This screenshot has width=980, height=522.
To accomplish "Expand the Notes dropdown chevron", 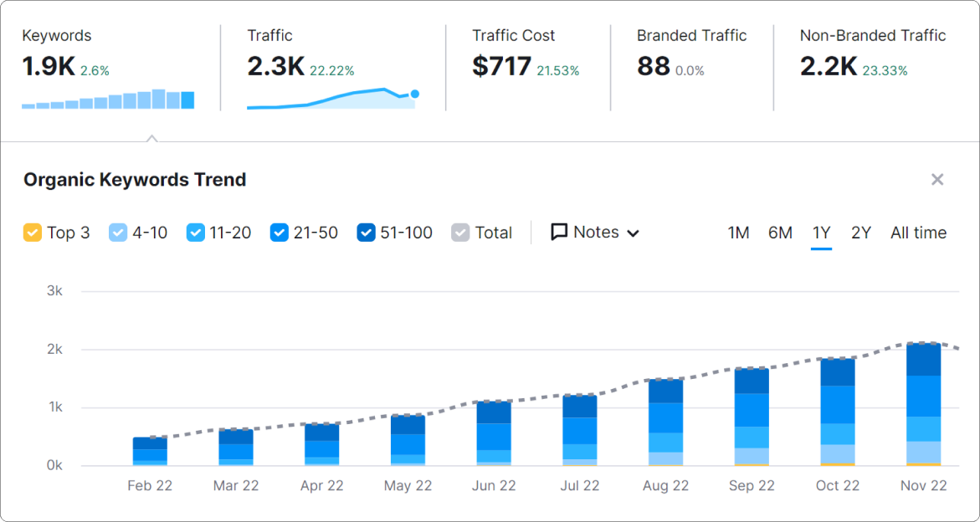I will tap(633, 233).
